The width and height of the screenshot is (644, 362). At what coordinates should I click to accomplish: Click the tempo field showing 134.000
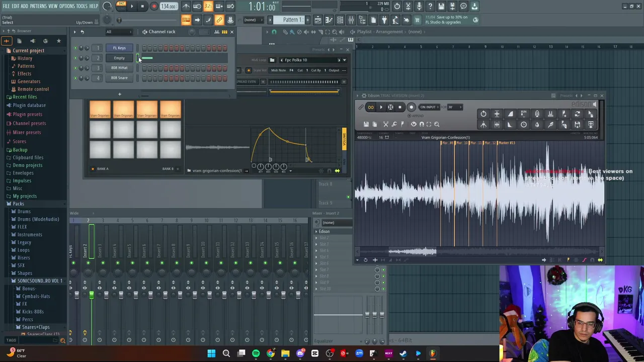click(169, 7)
